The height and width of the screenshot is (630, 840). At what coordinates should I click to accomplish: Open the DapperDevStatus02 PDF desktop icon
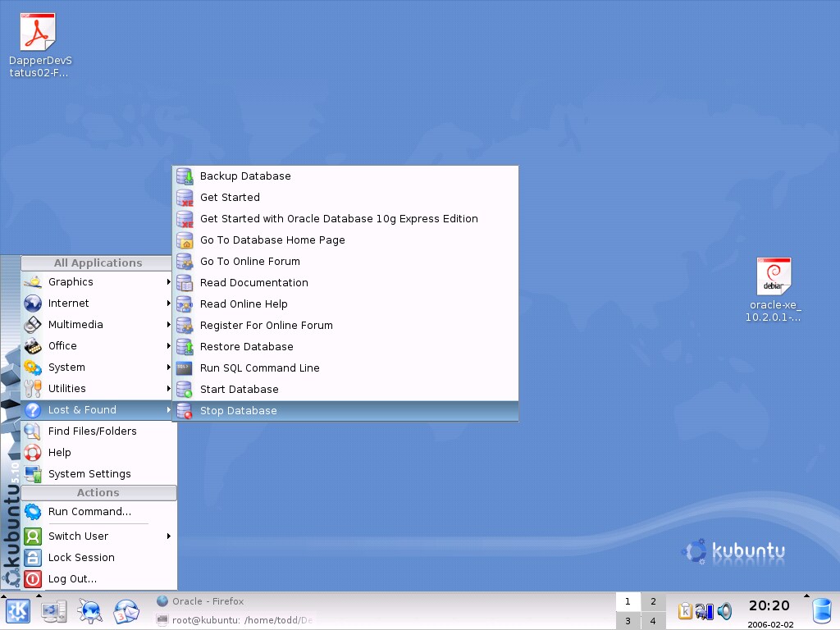coord(38,32)
